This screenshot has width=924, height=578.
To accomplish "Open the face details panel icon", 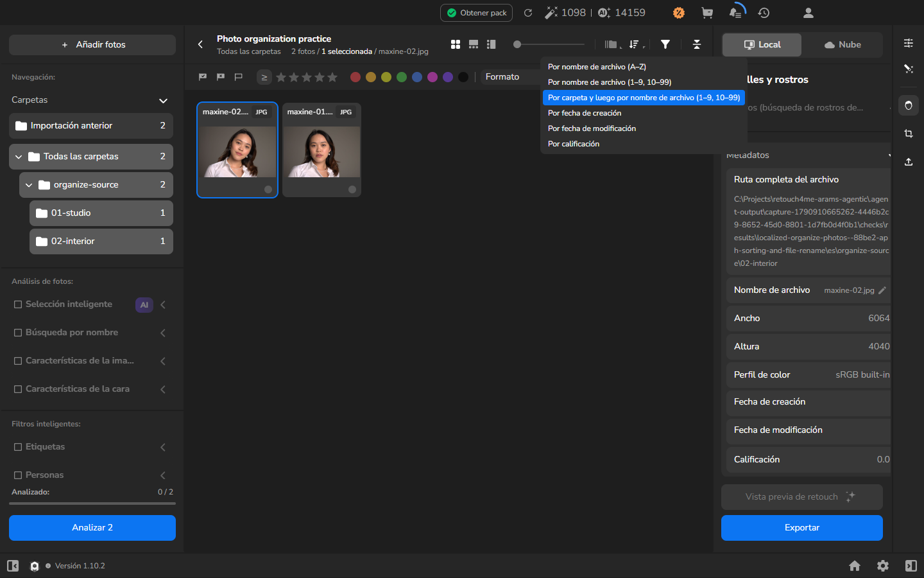I will click(x=909, y=105).
